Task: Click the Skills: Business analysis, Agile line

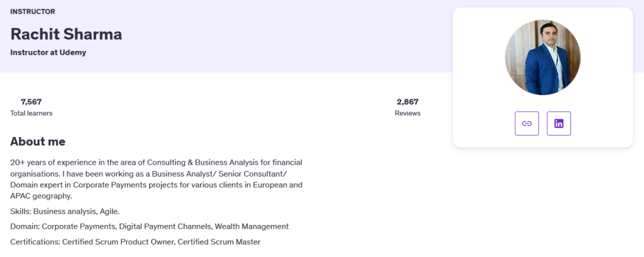Action: click(x=65, y=211)
